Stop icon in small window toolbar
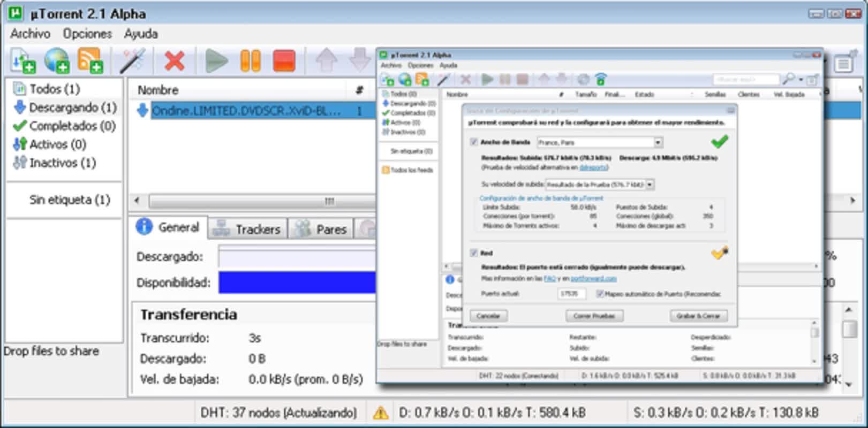 point(522,80)
